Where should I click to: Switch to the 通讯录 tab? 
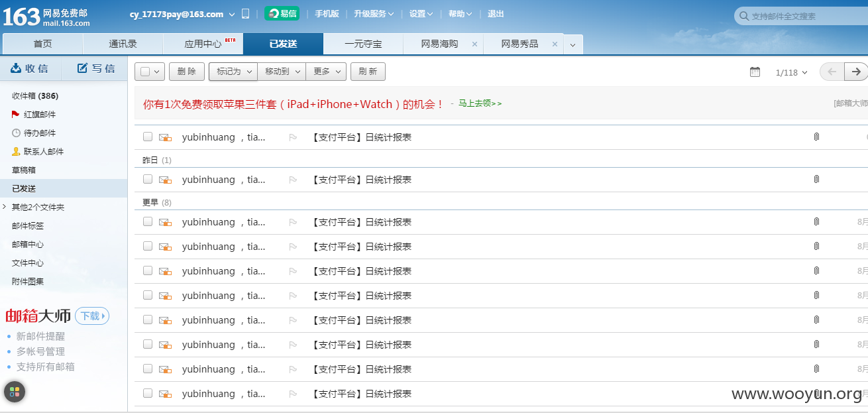point(123,44)
